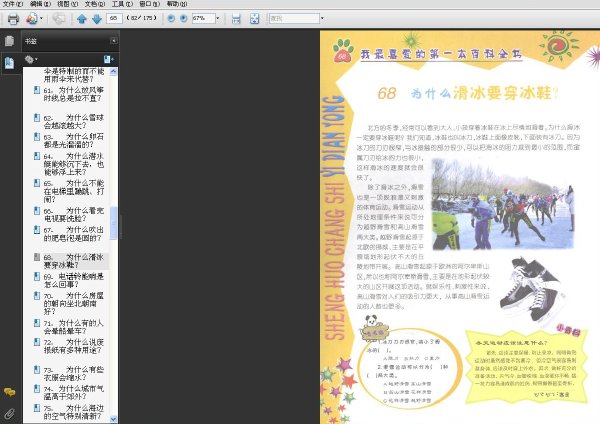Open the find field dropdown arrow
Image resolution: width=600 pixels, height=424 pixels.
[x=322, y=18]
